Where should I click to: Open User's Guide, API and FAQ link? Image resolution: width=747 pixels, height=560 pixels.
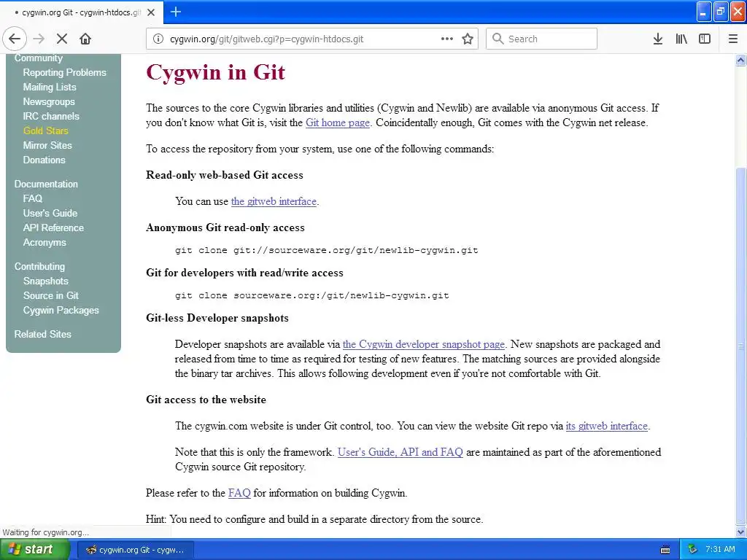pos(400,452)
